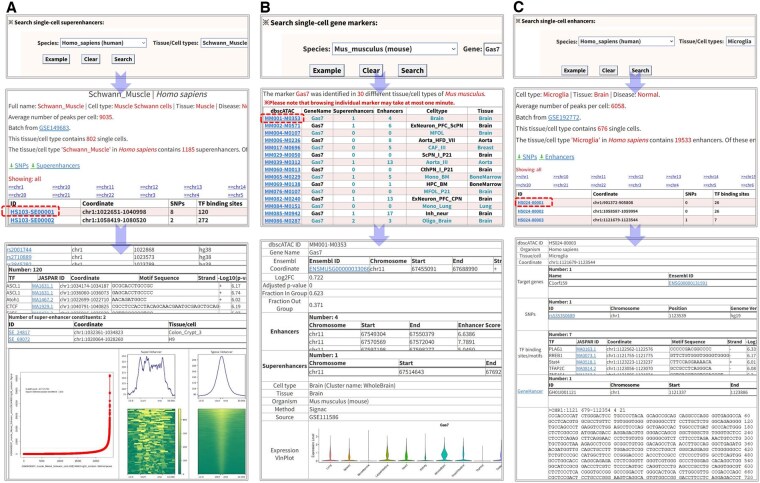
Task: Open Ensembl ID link for target gene C1orf159
Action: click(x=687, y=283)
